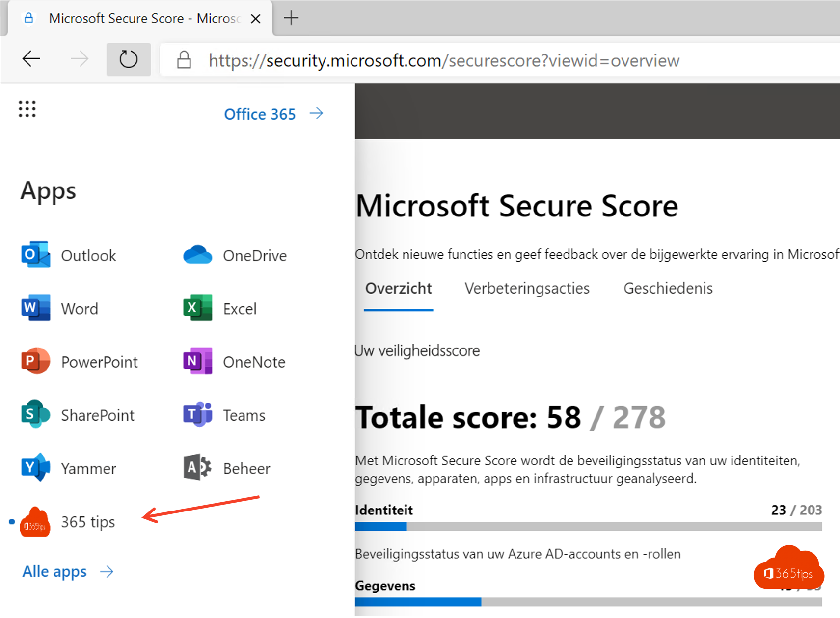Open SharePoint app icon

point(35,414)
